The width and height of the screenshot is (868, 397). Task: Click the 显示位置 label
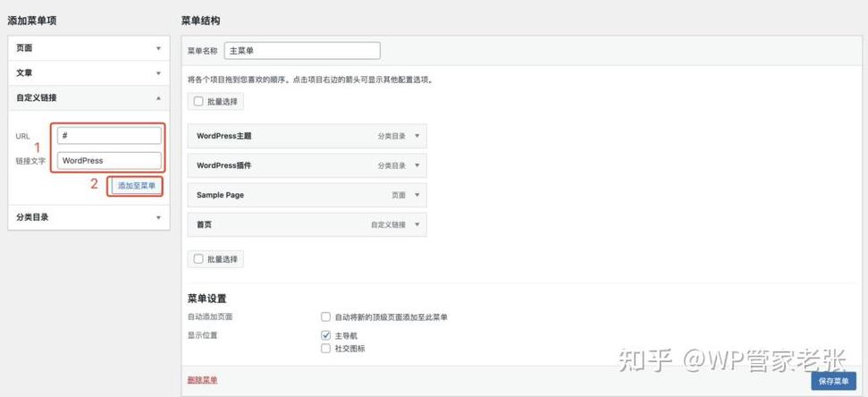click(x=203, y=335)
